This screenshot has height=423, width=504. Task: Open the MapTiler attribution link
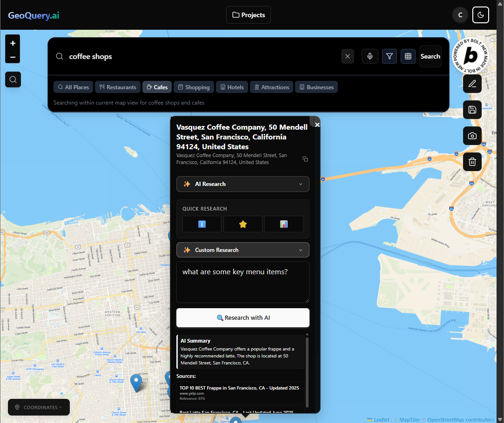[x=410, y=420]
